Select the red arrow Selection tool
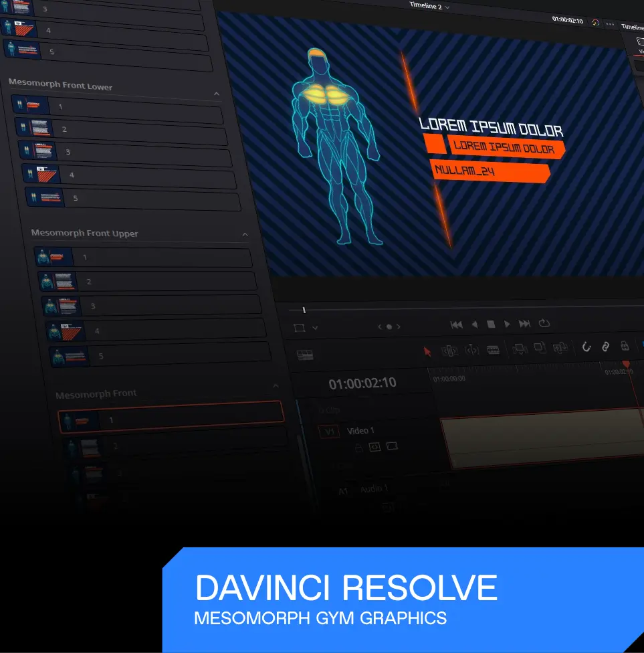644x653 pixels. [428, 351]
